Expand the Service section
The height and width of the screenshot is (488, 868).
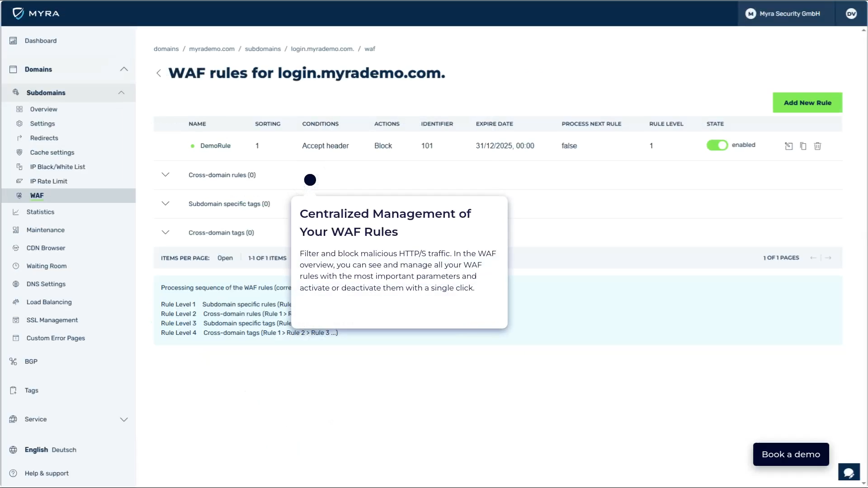124,419
